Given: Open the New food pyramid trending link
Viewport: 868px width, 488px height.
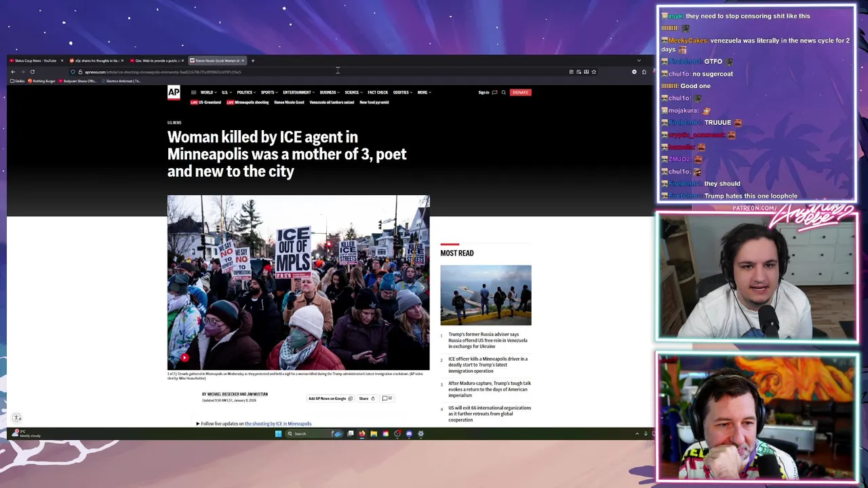Looking at the screenshot, I should 374,102.
